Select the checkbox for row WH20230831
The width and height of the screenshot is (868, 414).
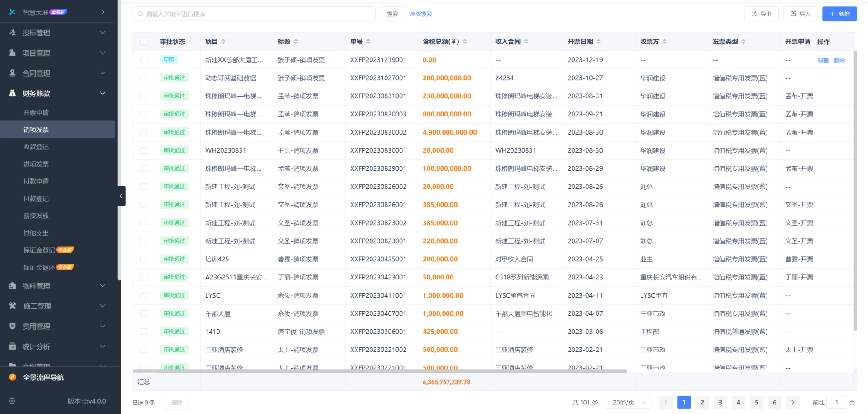[144, 150]
